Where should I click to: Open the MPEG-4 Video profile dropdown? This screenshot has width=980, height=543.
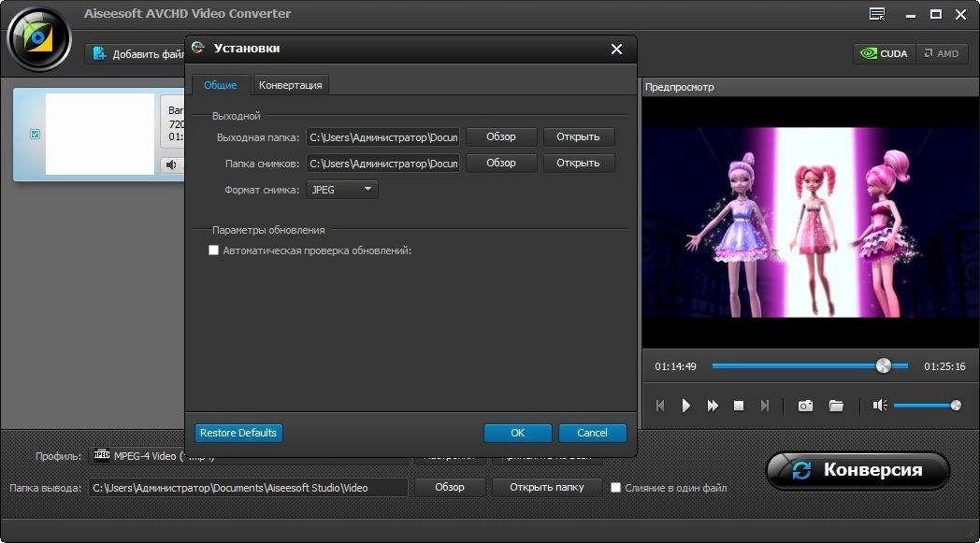point(250,455)
